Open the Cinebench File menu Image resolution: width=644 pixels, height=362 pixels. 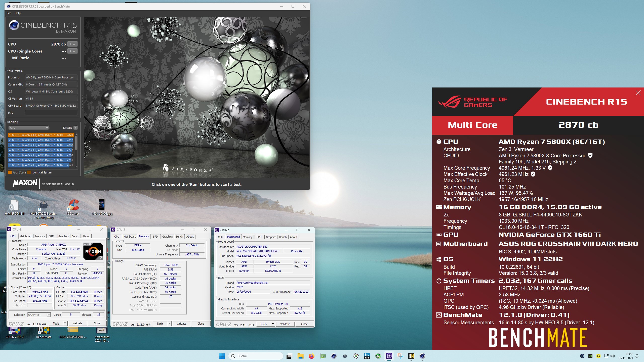tap(9, 13)
